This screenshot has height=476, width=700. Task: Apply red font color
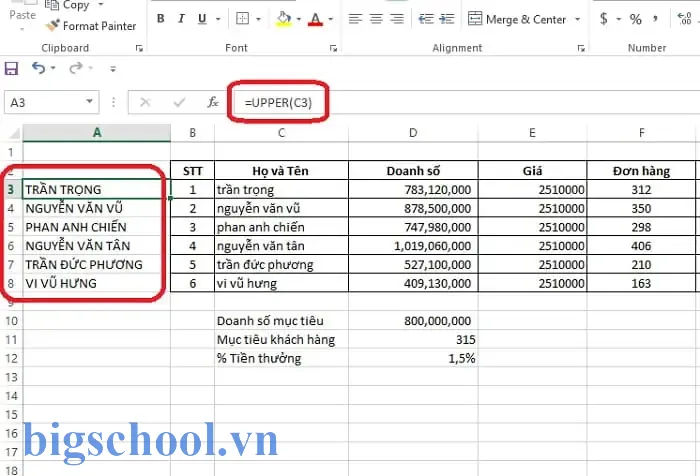pos(316,19)
